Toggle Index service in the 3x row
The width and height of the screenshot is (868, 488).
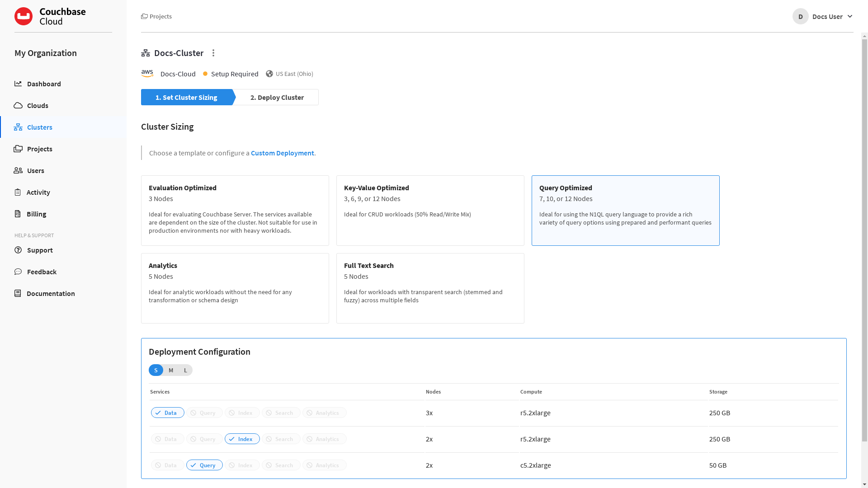click(242, 413)
